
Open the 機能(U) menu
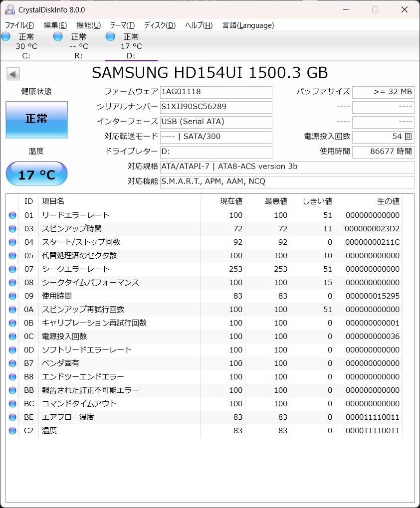pyautogui.click(x=88, y=25)
